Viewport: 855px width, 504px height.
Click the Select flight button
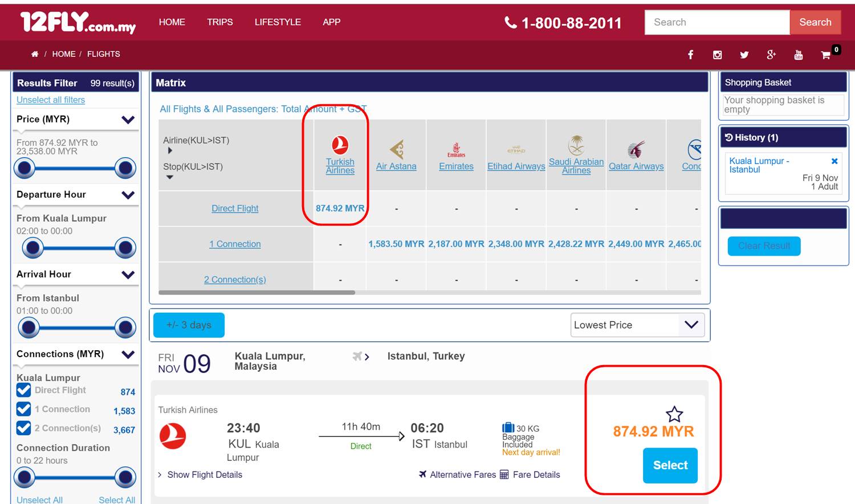[x=670, y=465]
